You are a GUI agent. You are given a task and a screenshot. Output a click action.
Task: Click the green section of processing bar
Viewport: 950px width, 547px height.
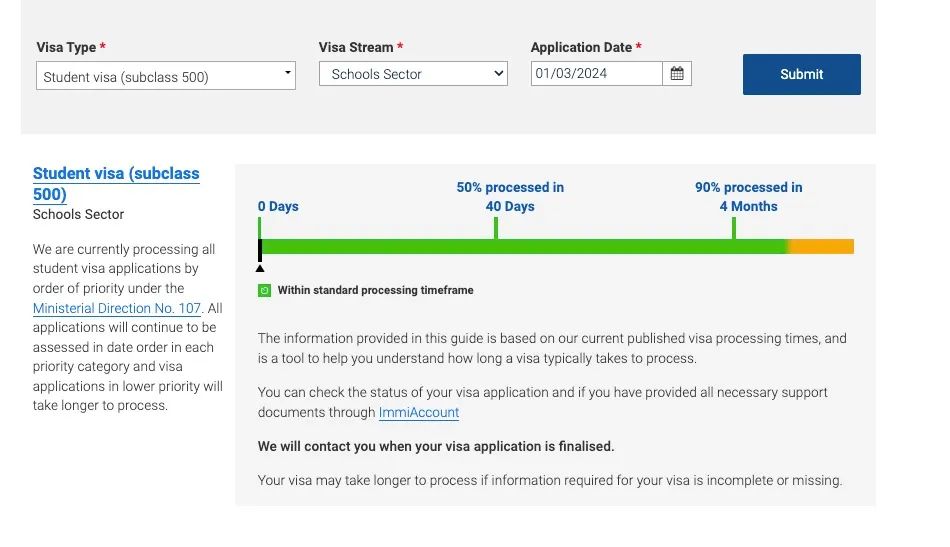coord(524,247)
